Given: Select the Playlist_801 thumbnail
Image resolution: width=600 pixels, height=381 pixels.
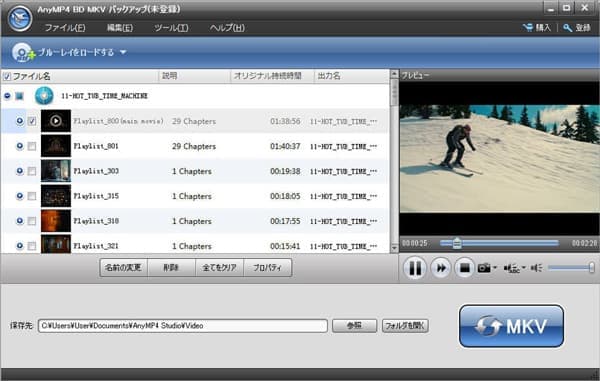Looking at the screenshot, I should (x=56, y=146).
